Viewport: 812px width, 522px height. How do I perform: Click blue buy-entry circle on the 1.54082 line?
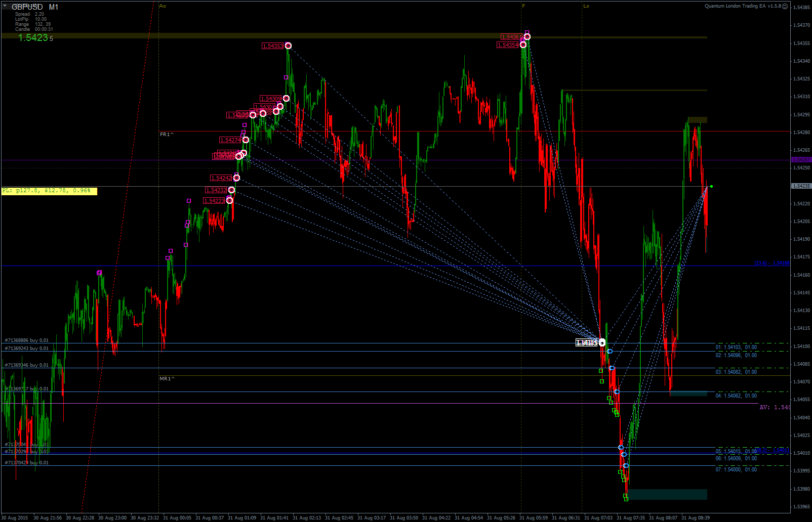pos(612,368)
